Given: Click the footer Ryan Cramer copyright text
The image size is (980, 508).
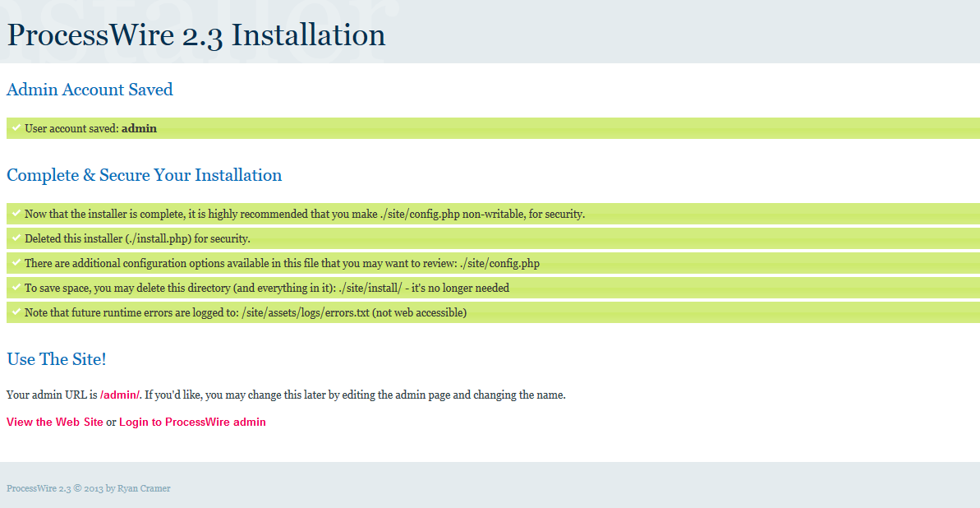Looking at the screenshot, I should [89, 488].
